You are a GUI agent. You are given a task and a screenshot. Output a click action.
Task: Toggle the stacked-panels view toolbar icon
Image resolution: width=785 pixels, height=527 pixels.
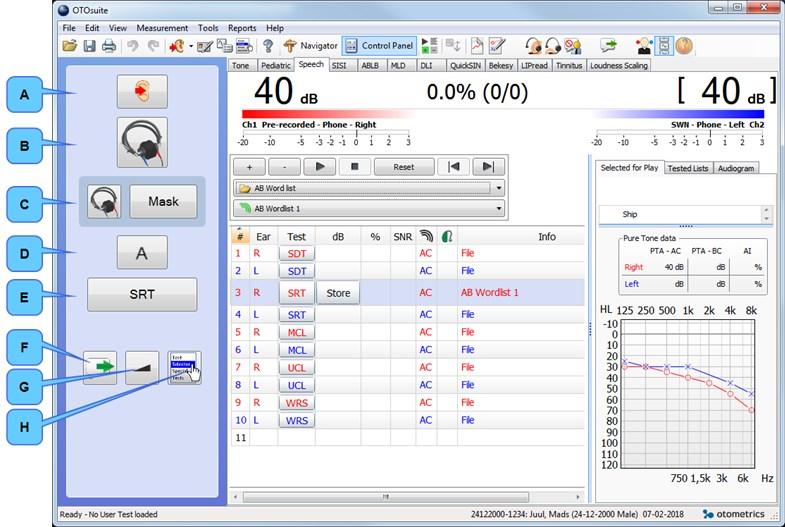pyautogui.click(x=664, y=46)
